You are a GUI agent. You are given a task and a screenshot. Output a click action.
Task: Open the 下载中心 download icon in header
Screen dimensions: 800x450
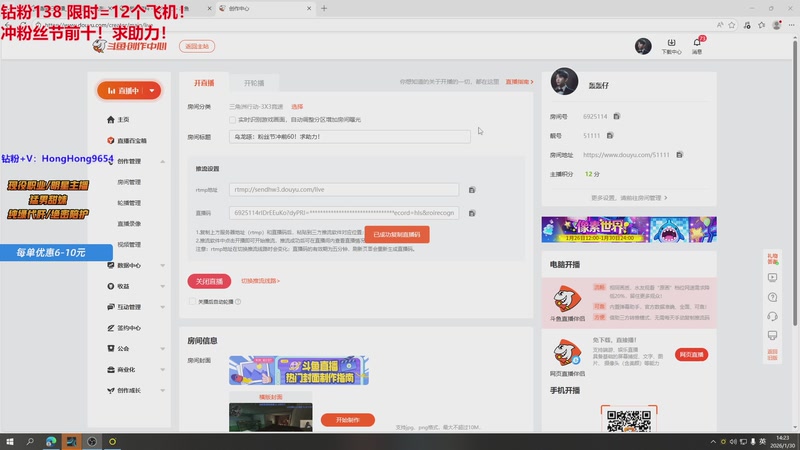click(671, 45)
